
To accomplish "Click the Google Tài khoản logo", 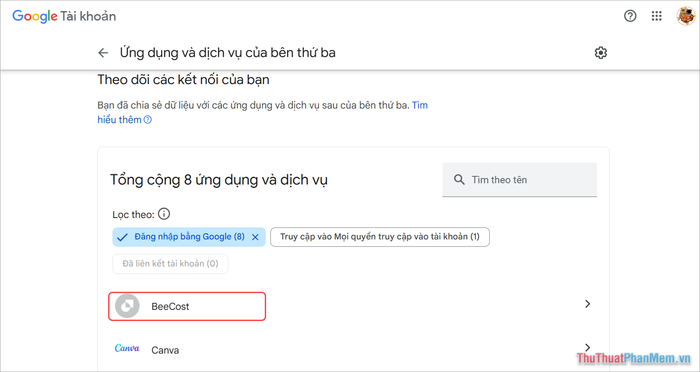I will coord(64,17).
